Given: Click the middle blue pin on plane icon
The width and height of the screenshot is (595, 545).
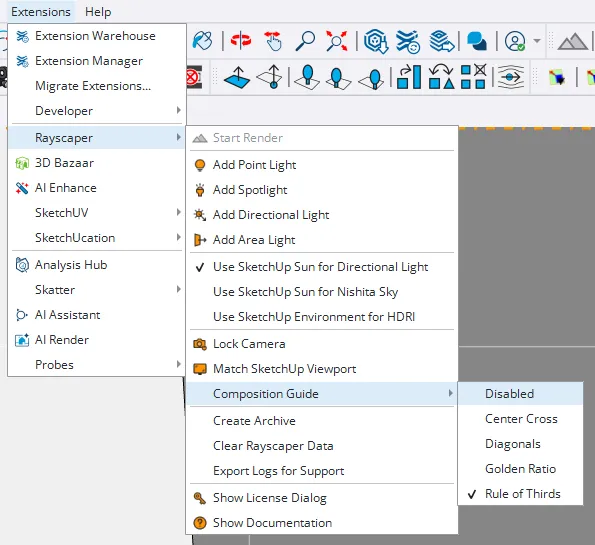Looking at the screenshot, I should pyautogui.click(x=338, y=77).
